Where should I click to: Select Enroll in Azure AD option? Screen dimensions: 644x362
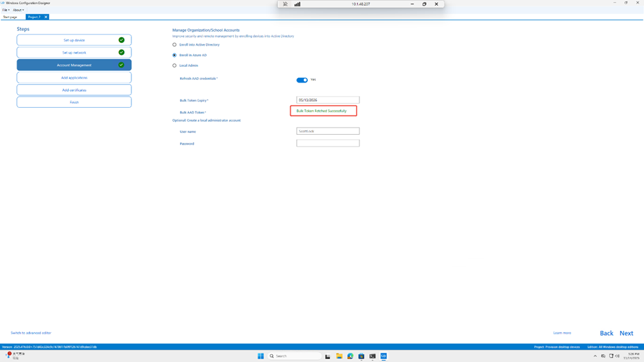pos(174,55)
